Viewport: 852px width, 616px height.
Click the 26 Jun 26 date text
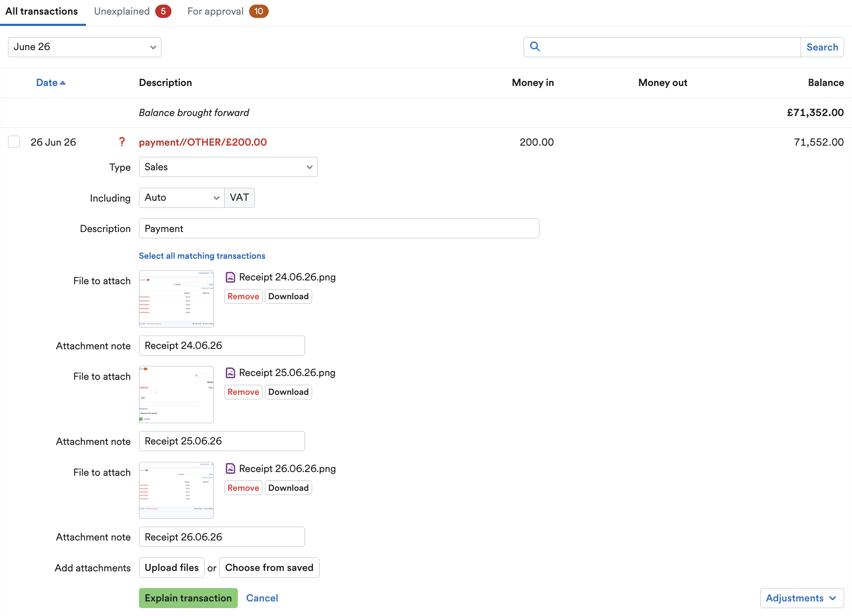pyautogui.click(x=53, y=142)
